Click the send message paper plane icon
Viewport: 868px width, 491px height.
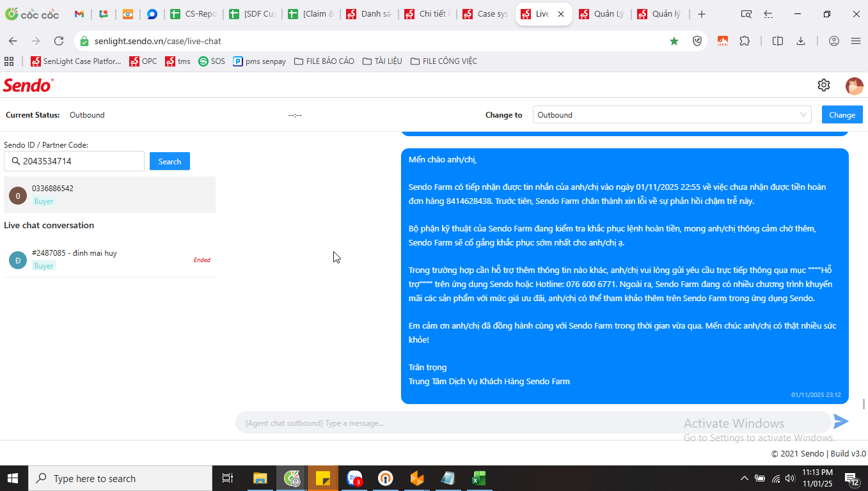pos(840,421)
